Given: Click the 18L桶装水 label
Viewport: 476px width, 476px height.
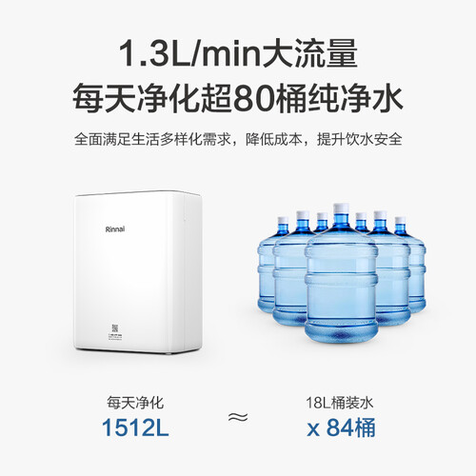Looking at the screenshot, I should click(x=340, y=403).
